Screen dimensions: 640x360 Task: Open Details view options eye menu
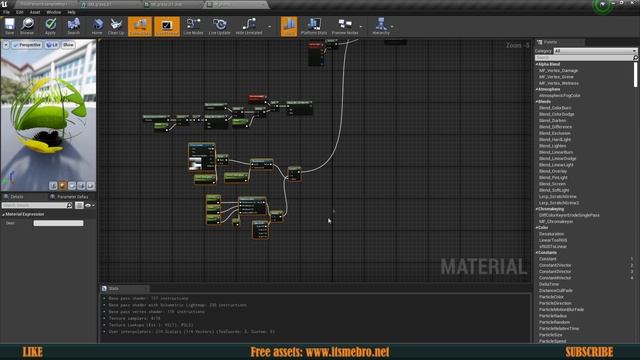click(x=89, y=205)
